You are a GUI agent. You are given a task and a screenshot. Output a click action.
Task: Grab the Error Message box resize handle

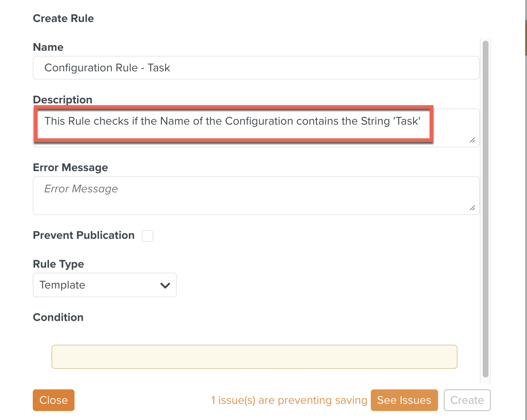tap(472, 208)
